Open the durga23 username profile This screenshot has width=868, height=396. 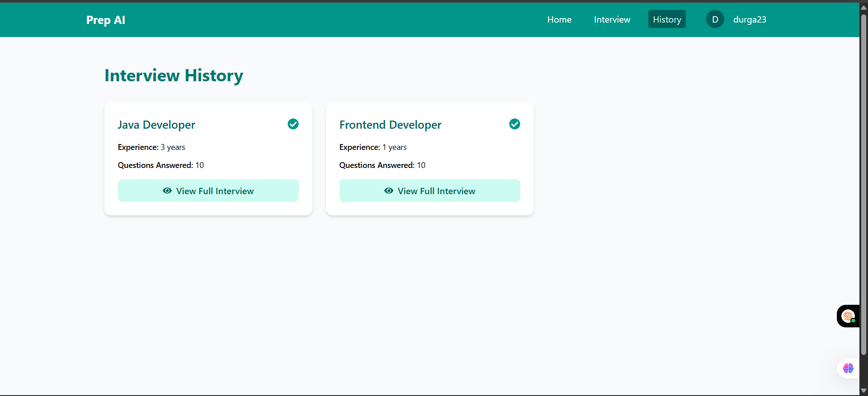(x=750, y=19)
